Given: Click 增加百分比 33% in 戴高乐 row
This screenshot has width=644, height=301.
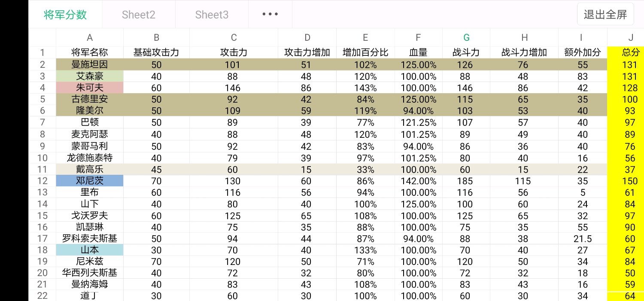Looking at the screenshot, I should [x=365, y=169].
